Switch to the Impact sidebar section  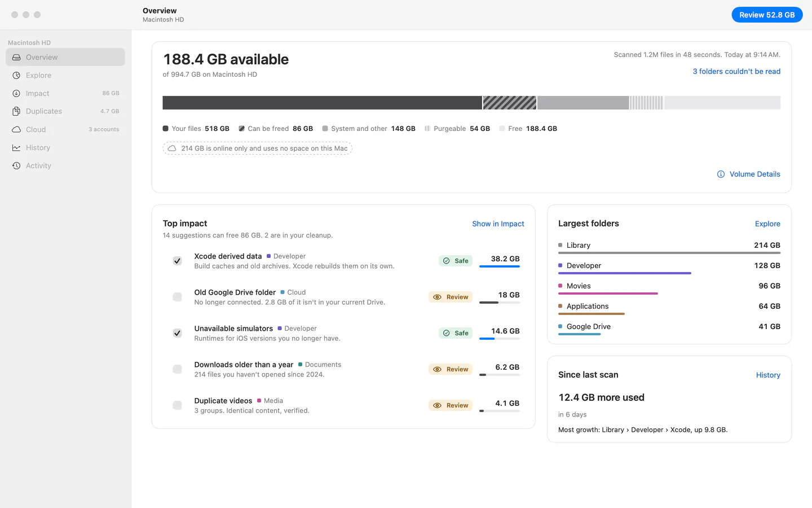(65, 93)
